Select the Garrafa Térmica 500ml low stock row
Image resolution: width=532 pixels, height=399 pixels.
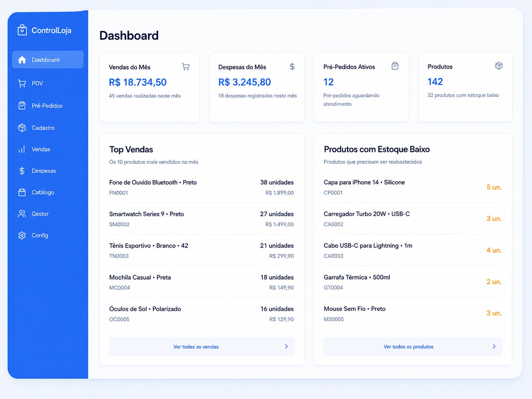[413, 282]
